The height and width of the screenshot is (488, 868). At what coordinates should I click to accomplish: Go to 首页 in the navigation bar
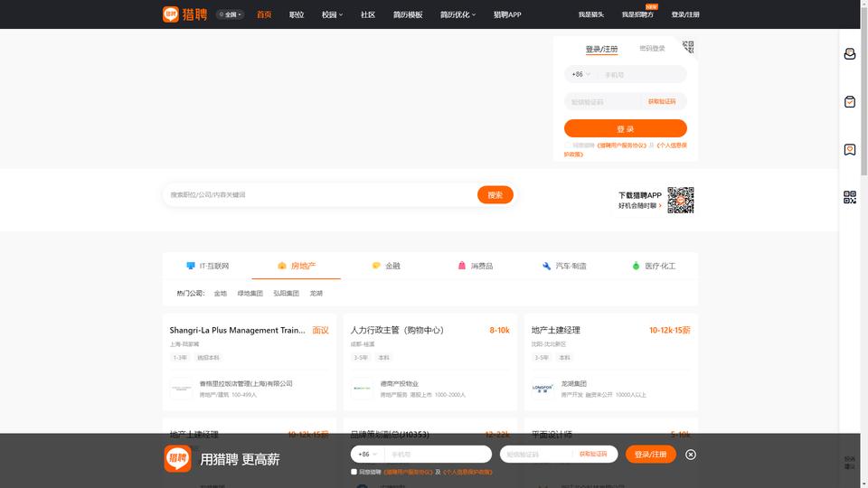point(264,14)
